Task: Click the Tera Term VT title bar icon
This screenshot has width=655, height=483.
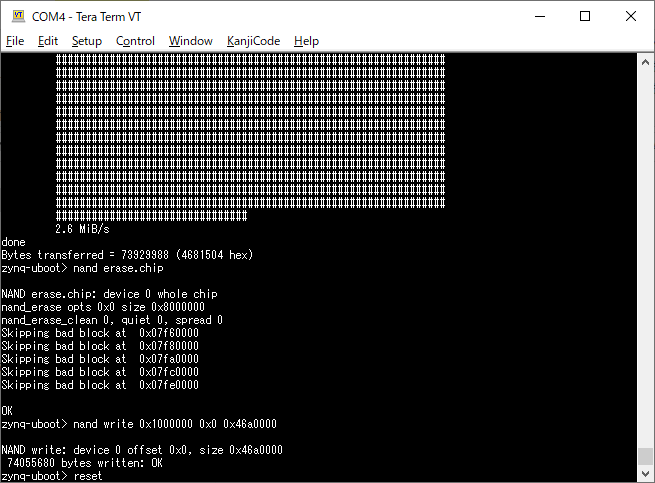Action: pyautogui.click(x=18, y=16)
